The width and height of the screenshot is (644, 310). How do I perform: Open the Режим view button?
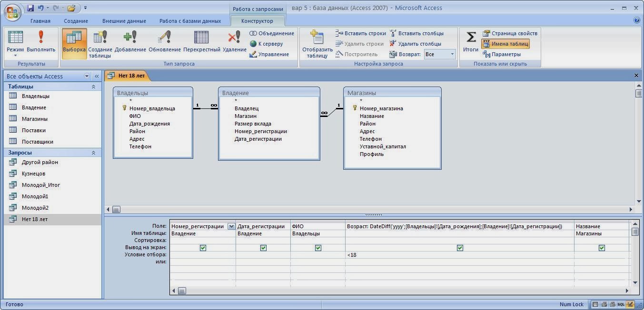click(15, 44)
